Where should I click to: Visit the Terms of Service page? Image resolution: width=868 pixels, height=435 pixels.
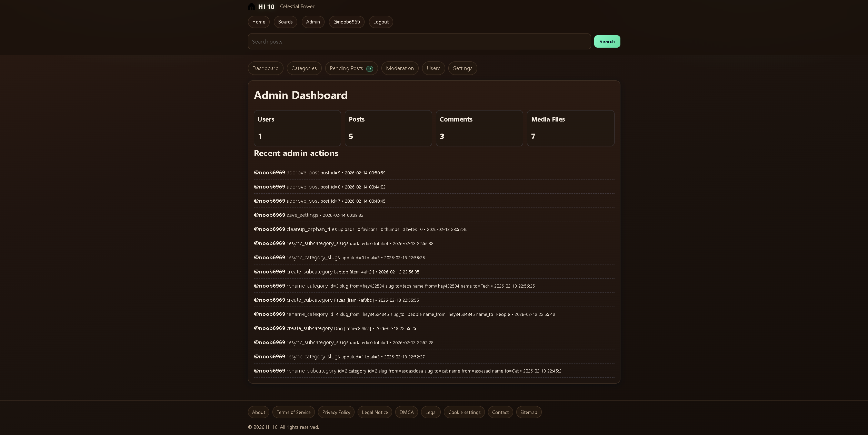[x=293, y=412]
